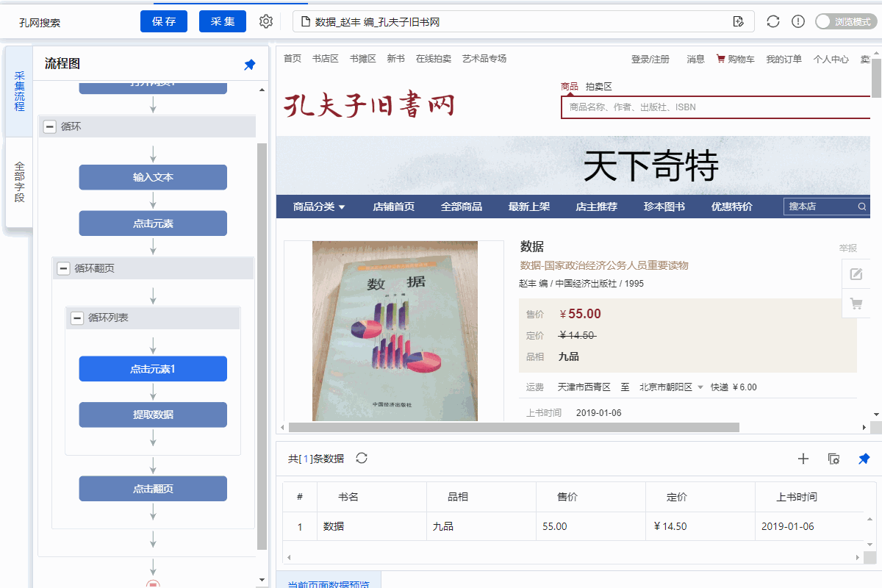Click the edit icon inside the URL bar
Screen dimensions: 882x588
[x=739, y=21]
